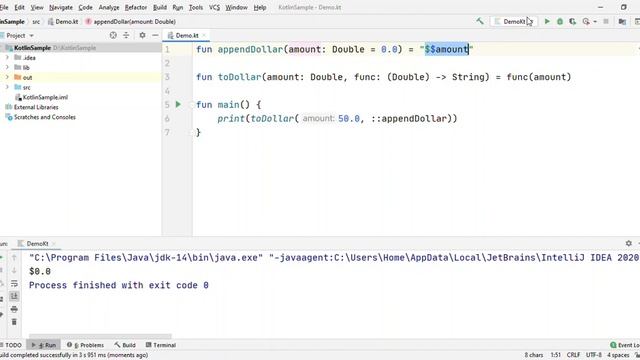Click the up stack trace arrow

pos(14,257)
